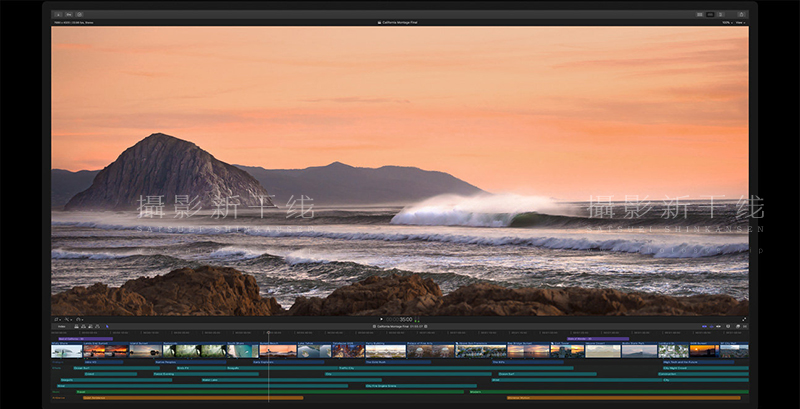Select the Lands End Sunset clip thumbnail
The width and height of the screenshot is (800, 409).
point(106,350)
